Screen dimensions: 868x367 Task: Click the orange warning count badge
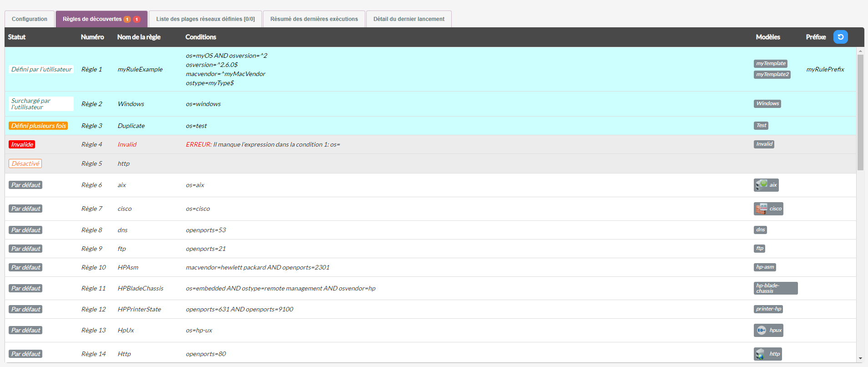(x=127, y=19)
